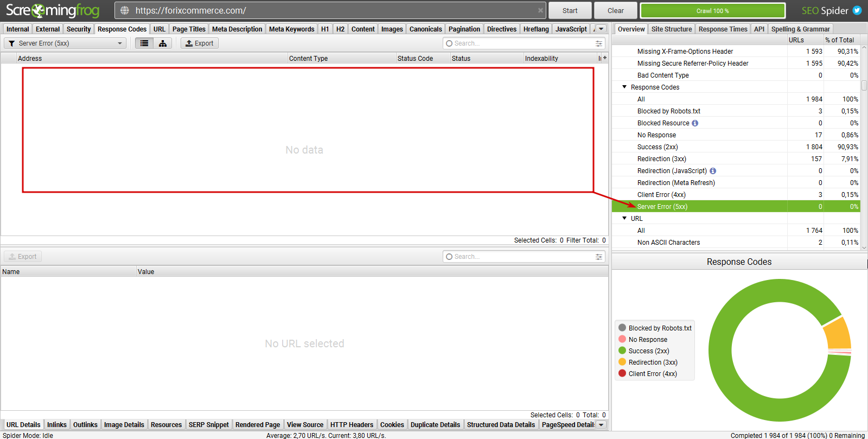Focus the lower Search field
The width and height of the screenshot is (868, 439).
(524, 257)
